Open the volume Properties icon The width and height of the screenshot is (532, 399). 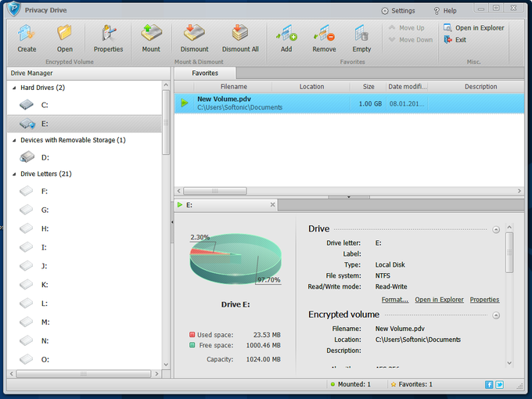[108, 33]
